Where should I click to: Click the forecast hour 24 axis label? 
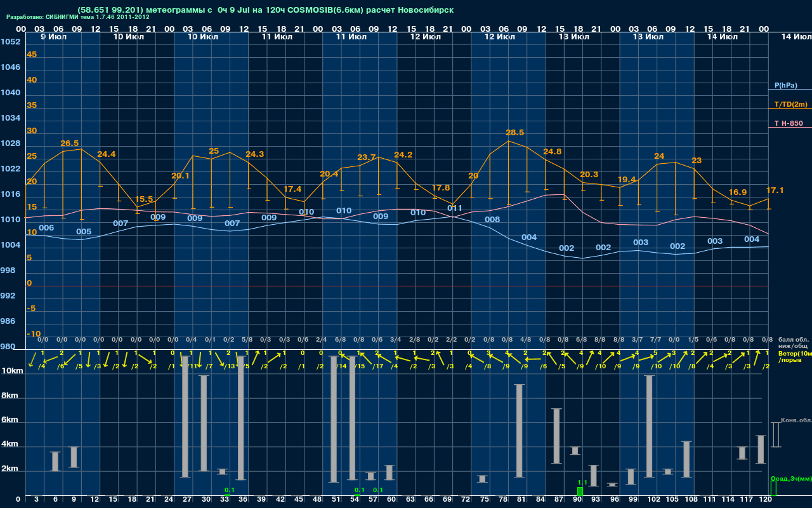169,500
